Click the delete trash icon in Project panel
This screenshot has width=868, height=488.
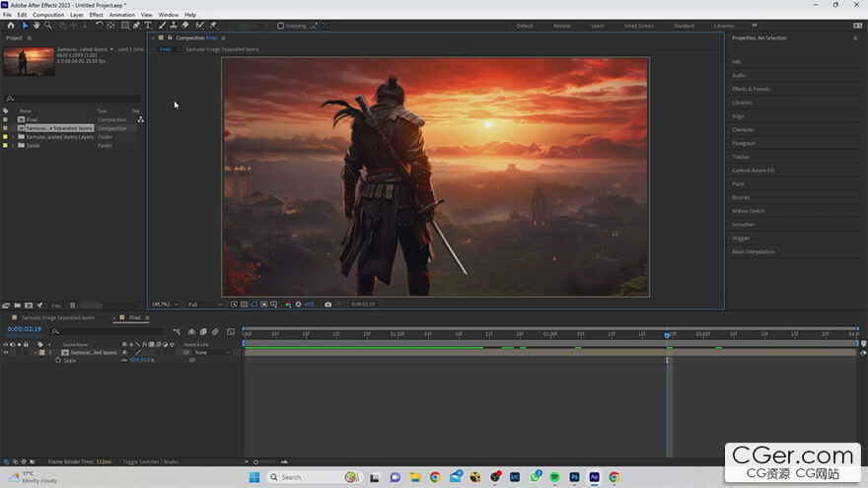click(x=72, y=306)
